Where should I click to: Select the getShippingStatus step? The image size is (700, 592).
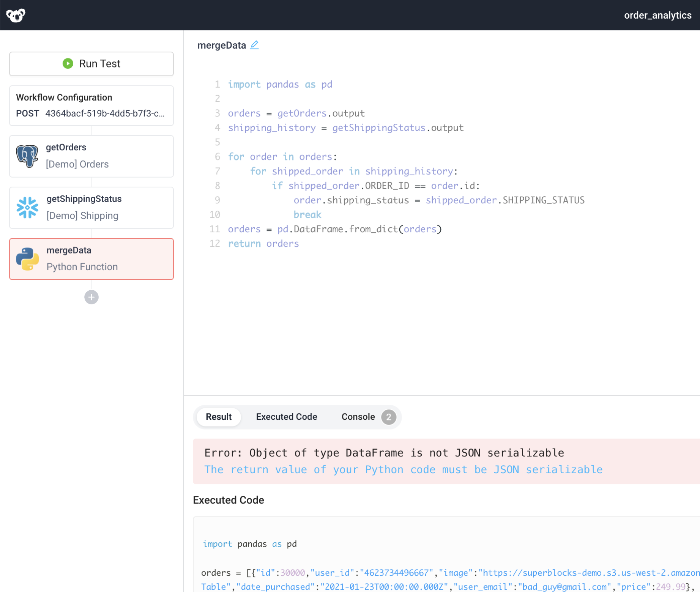tap(91, 207)
